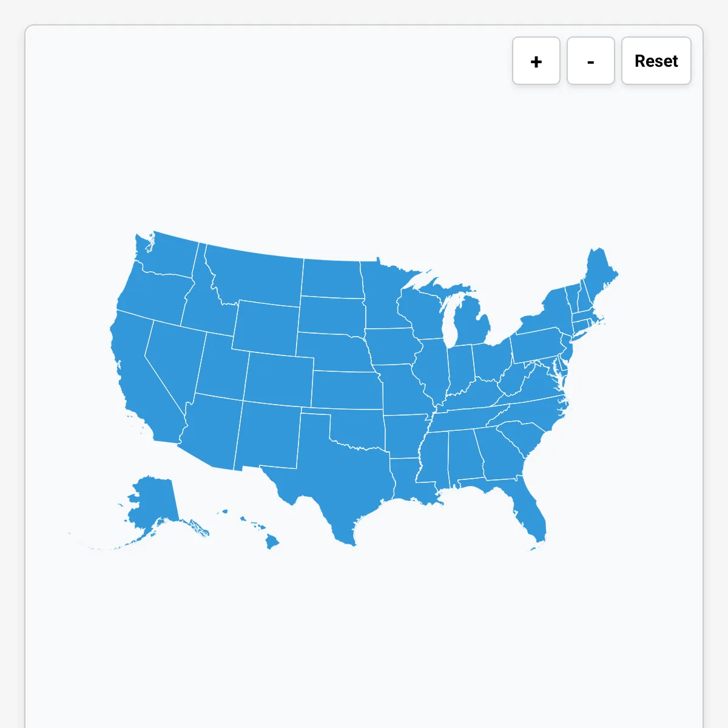Select Arizona on the map
The width and height of the screenshot is (728, 728).
coord(209,431)
